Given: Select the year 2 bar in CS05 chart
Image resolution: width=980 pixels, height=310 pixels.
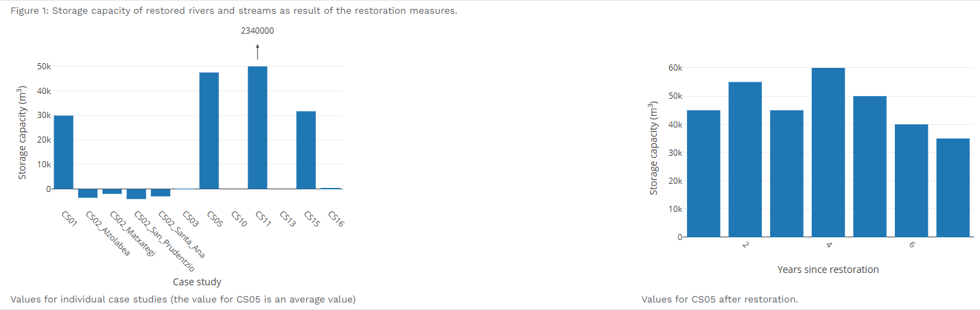Looking at the screenshot, I should tap(745, 159).
